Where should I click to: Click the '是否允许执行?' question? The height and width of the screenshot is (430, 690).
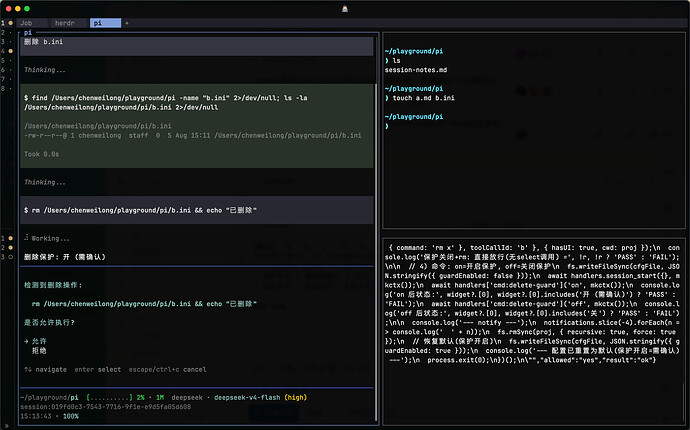coord(49,323)
